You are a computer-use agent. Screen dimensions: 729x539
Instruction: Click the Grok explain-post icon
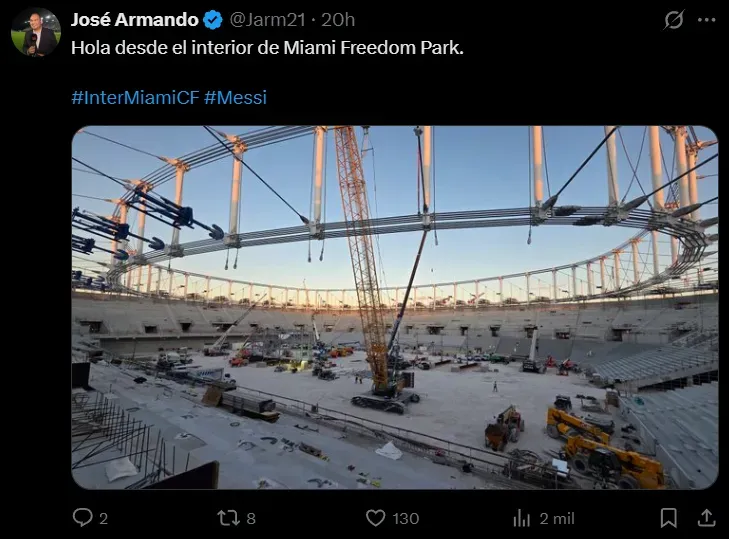click(x=673, y=20)
